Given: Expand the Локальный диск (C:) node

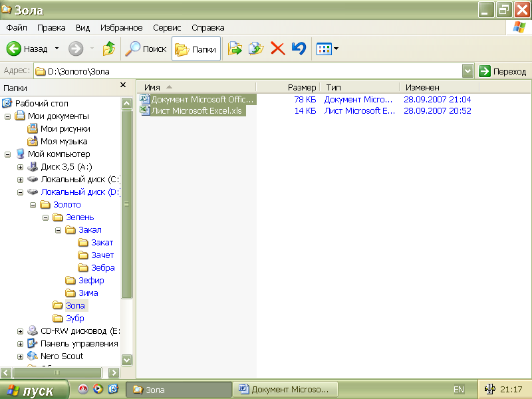Looking at the screenshot, I should (x=20, y=180).
